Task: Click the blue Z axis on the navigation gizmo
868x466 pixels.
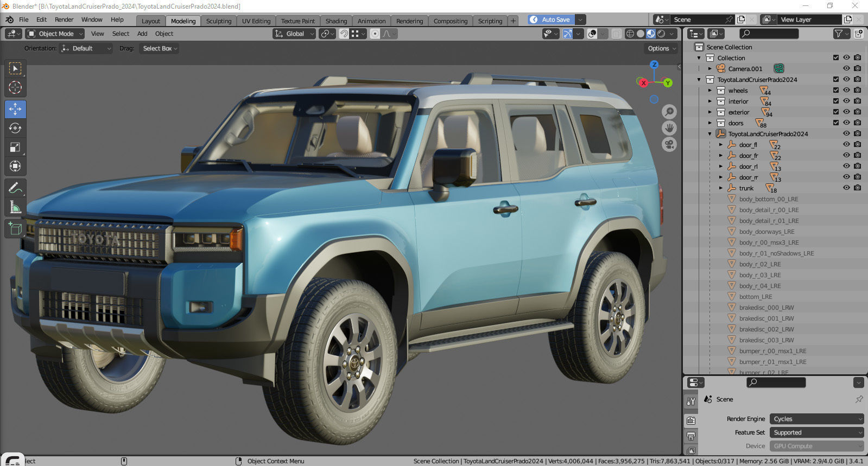Action: [654, 65]
